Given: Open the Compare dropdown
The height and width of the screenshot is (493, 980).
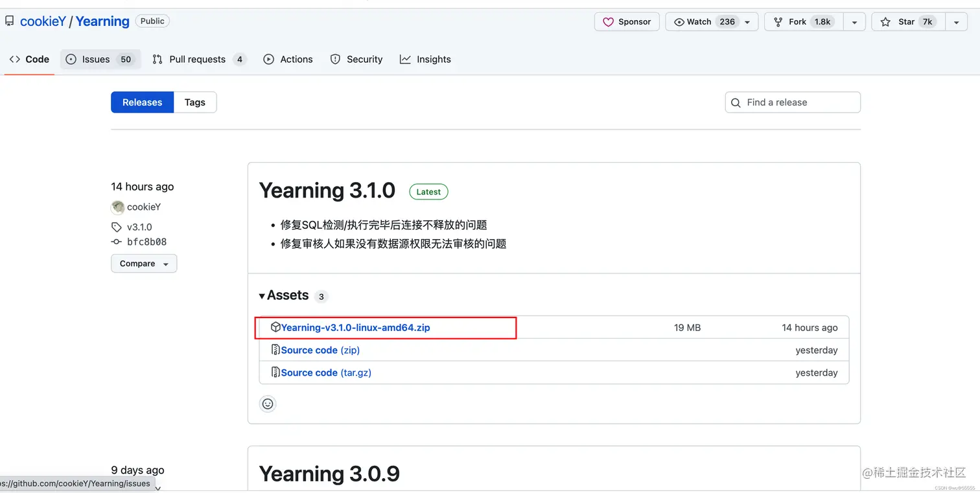Looking at the screenshot, I should click(x=144, y=264).
